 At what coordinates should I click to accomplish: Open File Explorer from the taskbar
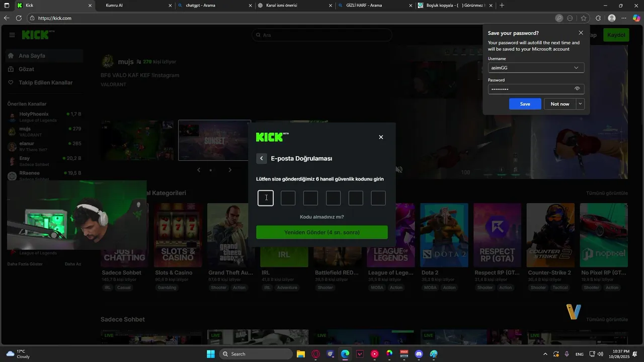pos(300,354)
